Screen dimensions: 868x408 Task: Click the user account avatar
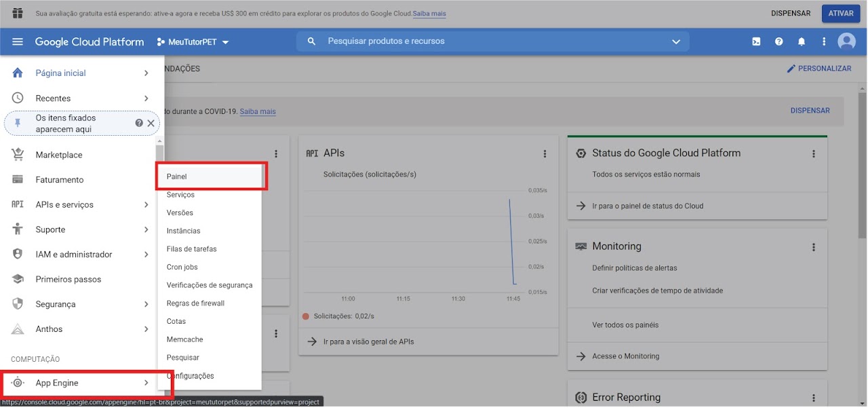click(x=846, y=42)
